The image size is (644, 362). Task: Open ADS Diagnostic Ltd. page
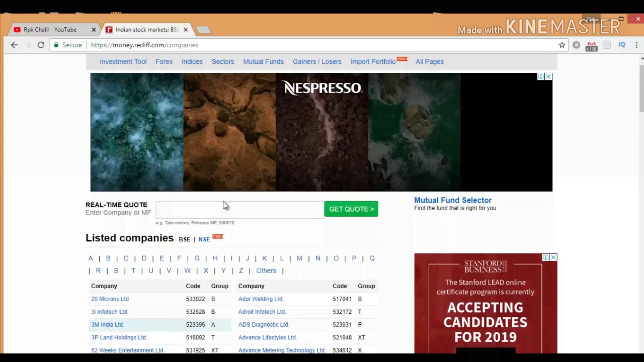(x=264, y=325)
